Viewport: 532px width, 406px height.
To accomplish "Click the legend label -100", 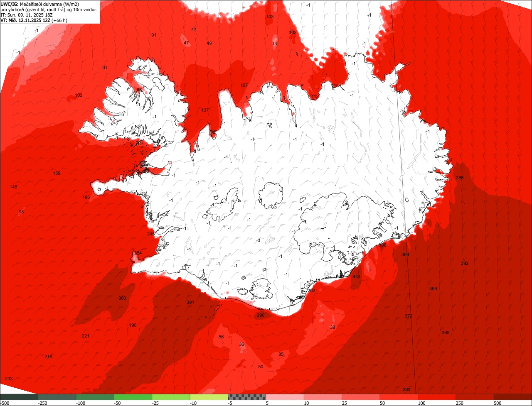I will [x=81, y=403].
